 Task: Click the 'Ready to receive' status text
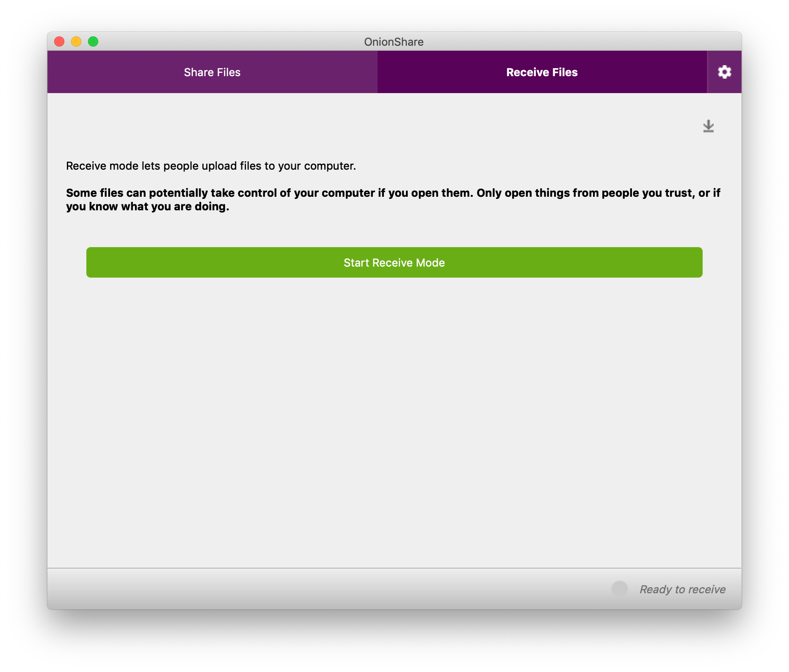point(682,589)
